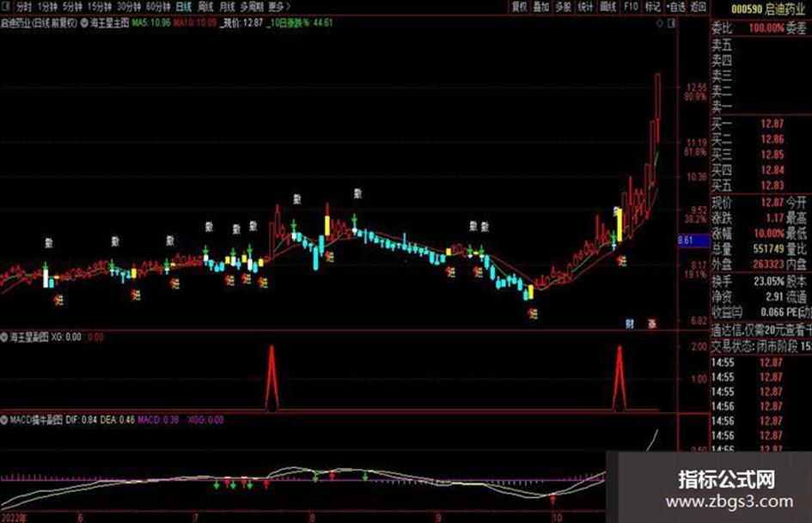812x523 pixels.
Task: Click the 交易状态: 闭市阶段 status line
Action: (x=761, y=346)
